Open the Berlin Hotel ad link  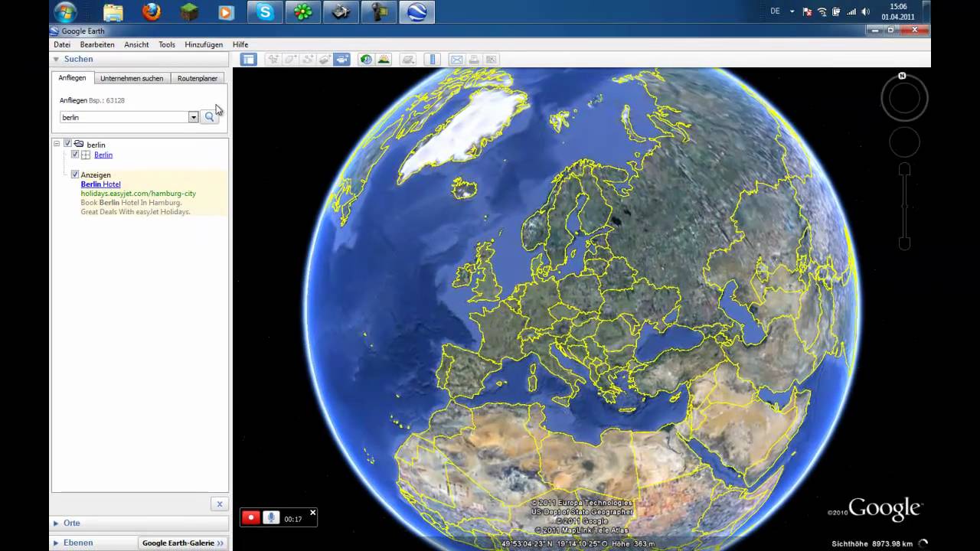click(100, 184)
